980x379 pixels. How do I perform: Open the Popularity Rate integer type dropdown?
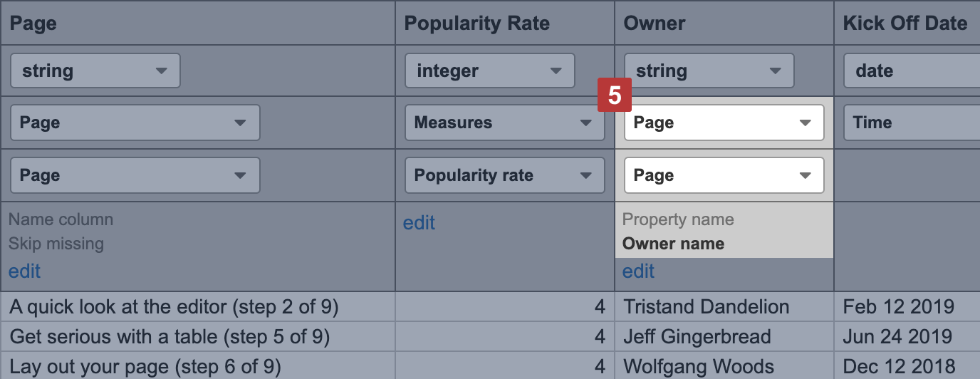[x=490, y=71]
